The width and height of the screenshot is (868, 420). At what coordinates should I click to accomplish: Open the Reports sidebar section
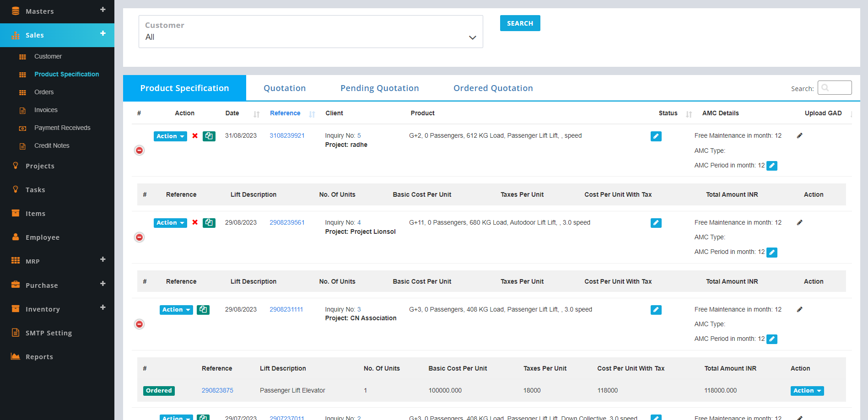[x=39, y=357]
